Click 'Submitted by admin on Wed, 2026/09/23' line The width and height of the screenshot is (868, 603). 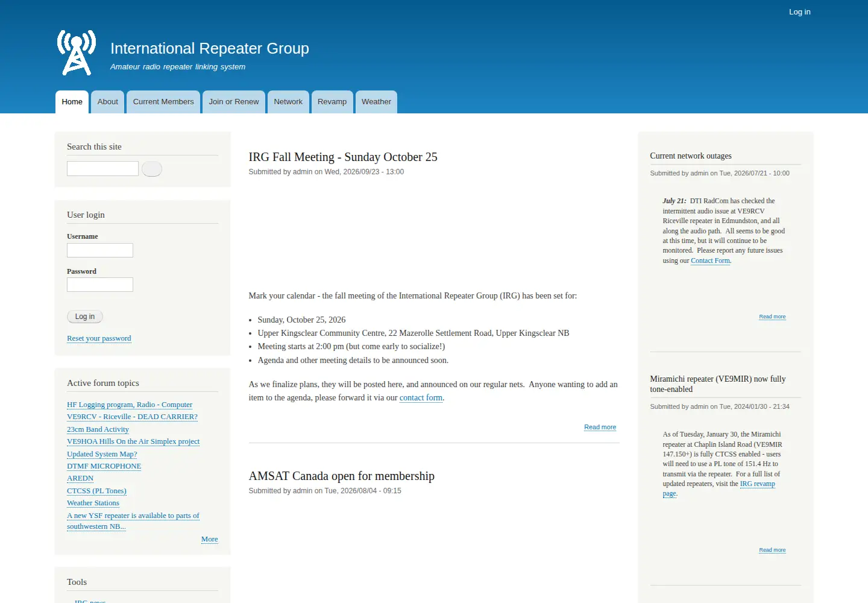(326, 172)
